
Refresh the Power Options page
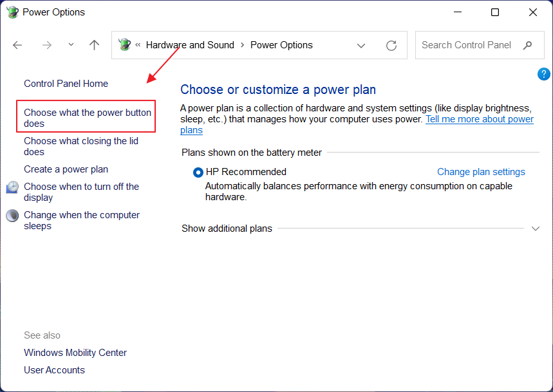coord(391,45)
